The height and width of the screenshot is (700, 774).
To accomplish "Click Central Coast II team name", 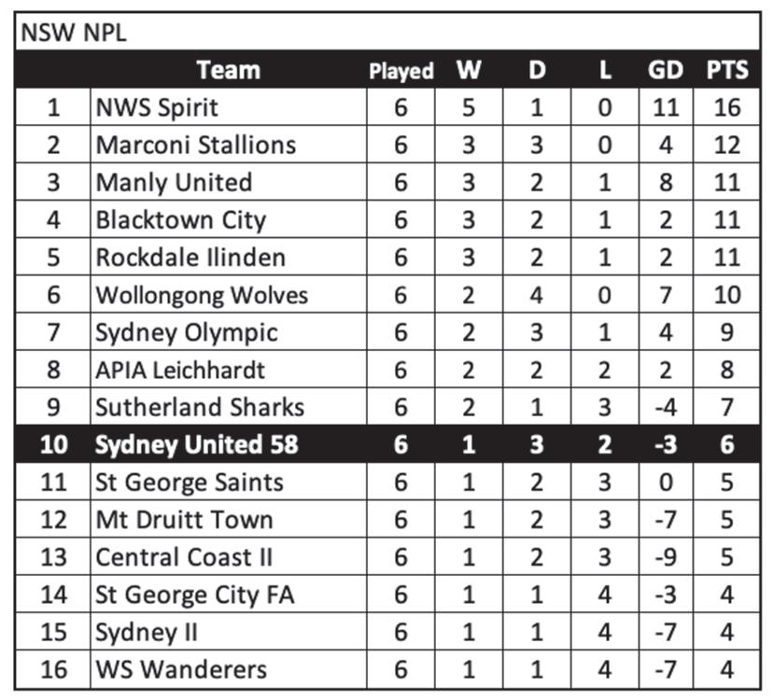I will pyautogui.click(x=184, y=557).
